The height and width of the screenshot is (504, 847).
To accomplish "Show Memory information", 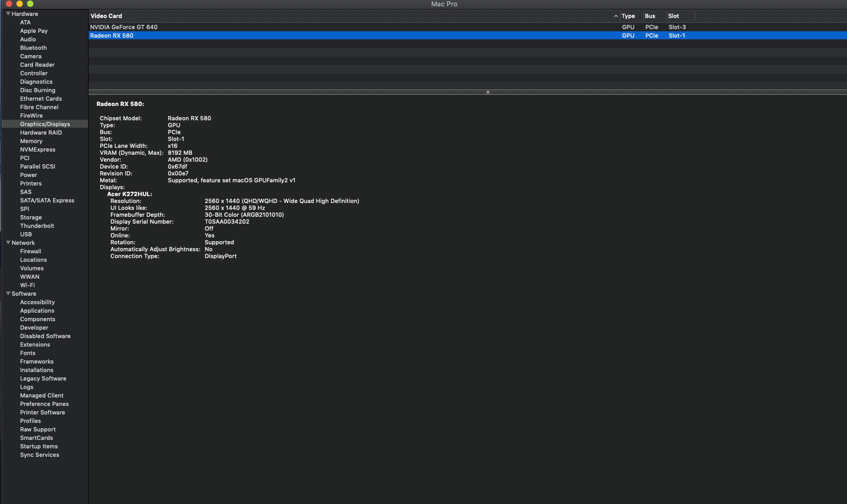I will point(31,141).
